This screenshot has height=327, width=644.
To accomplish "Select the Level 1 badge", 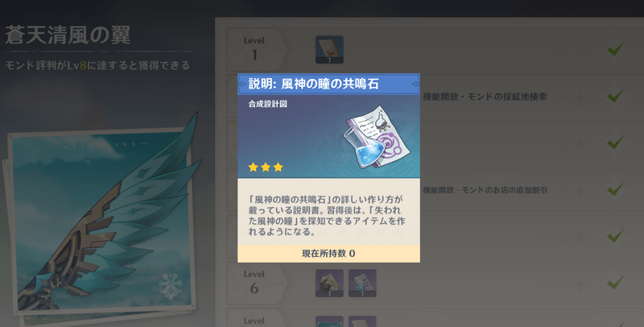I will (x=254, y=49).
